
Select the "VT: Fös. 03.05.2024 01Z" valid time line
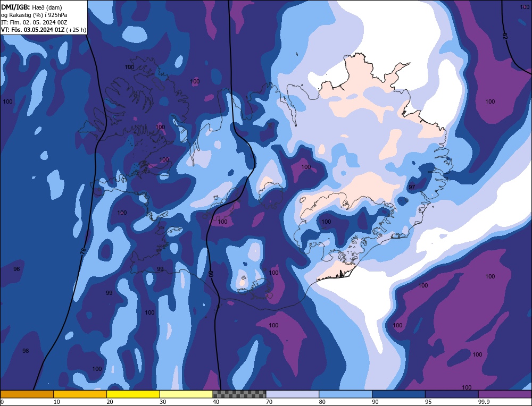pos(44,29)
